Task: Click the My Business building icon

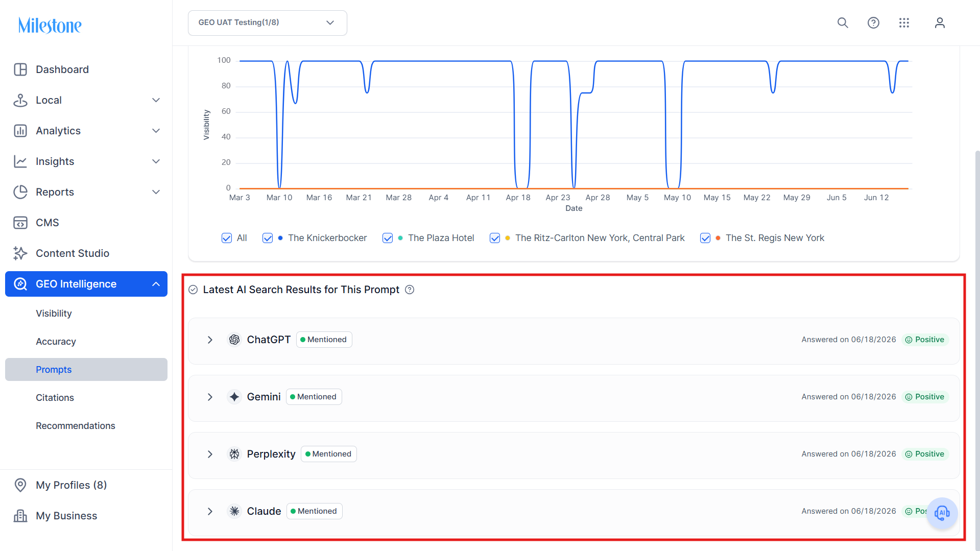Action: pyautogui.click(x=20, y=516)
